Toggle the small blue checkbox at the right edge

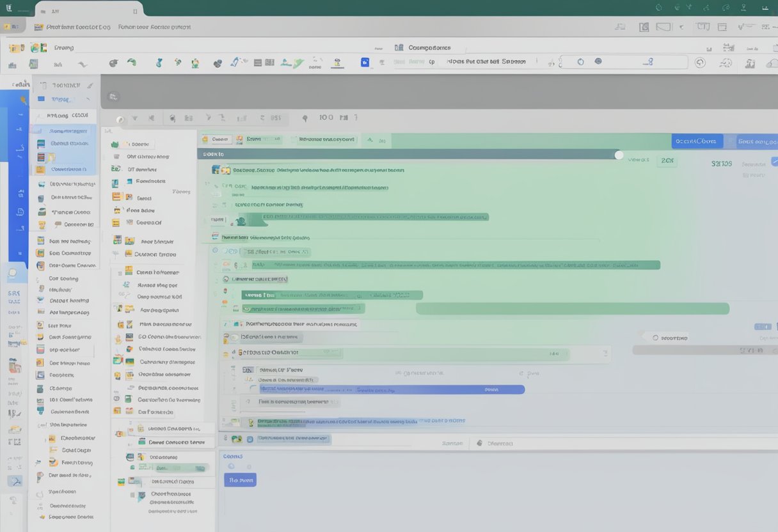coord(774,162)
